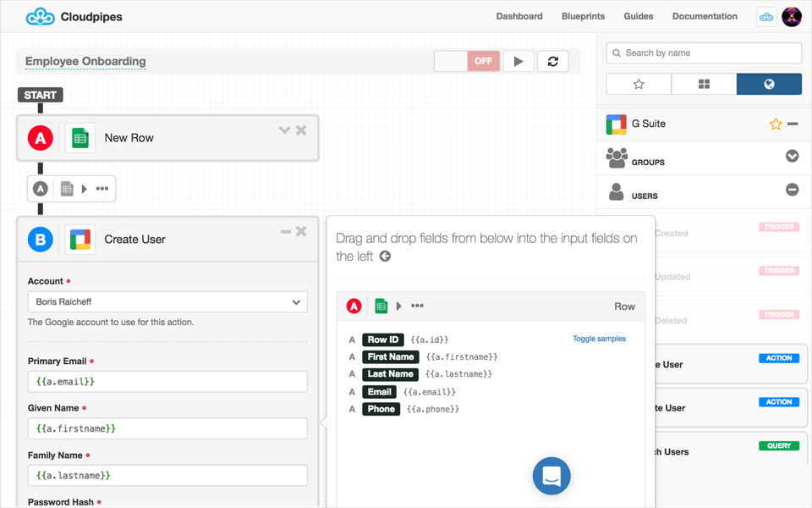Screen dimensions: 812x508
Task: Expand output chip triangle under New Row
Action: (84, 189)
